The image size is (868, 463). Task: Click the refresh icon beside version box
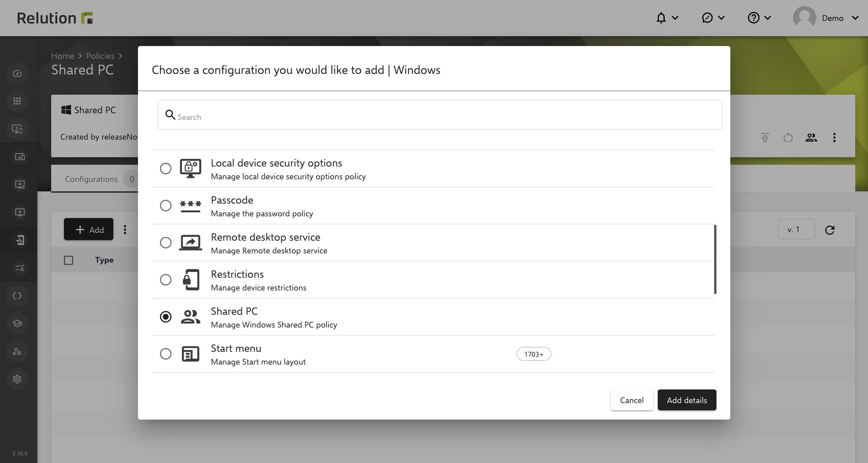(x=830, y=230)
